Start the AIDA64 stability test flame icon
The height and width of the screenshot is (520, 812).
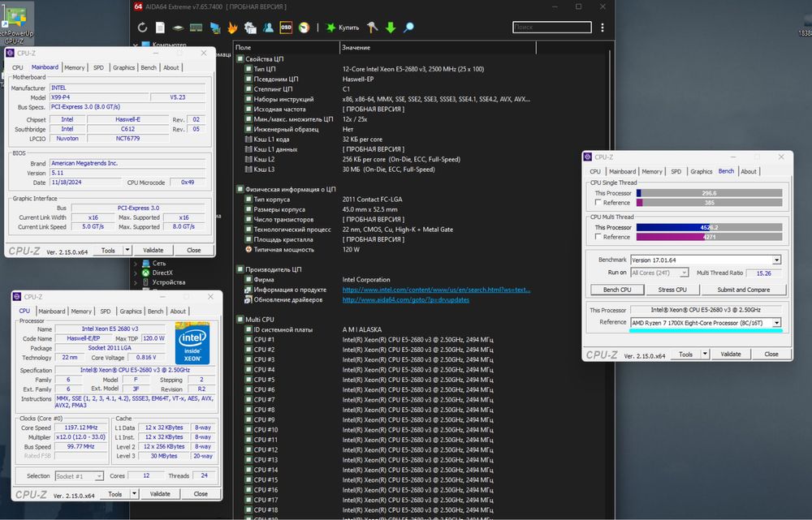(x=232, y=28)
